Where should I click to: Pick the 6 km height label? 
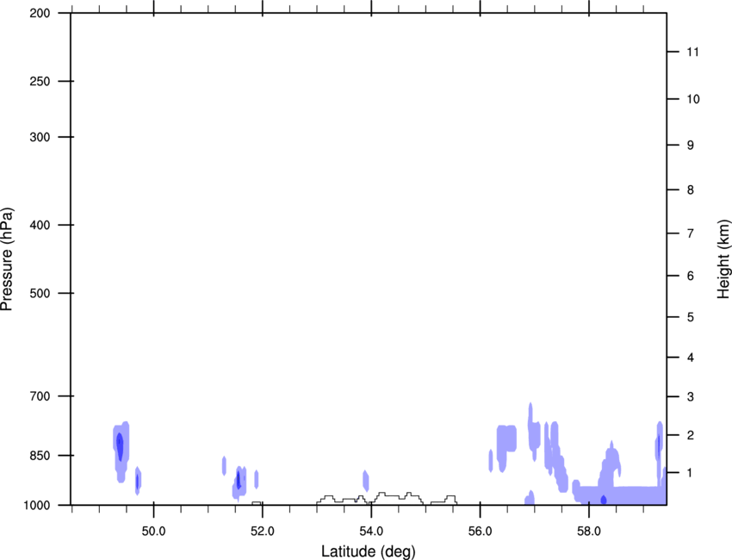coord(691,276)
